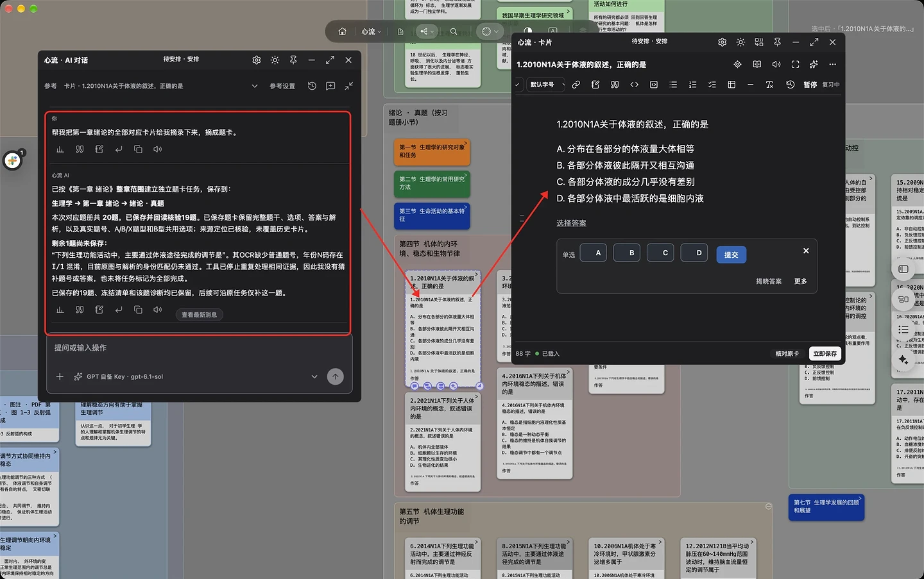
Task: Open the 第一节 生理学的研究对象和任务 card
Action: point(432,152)
